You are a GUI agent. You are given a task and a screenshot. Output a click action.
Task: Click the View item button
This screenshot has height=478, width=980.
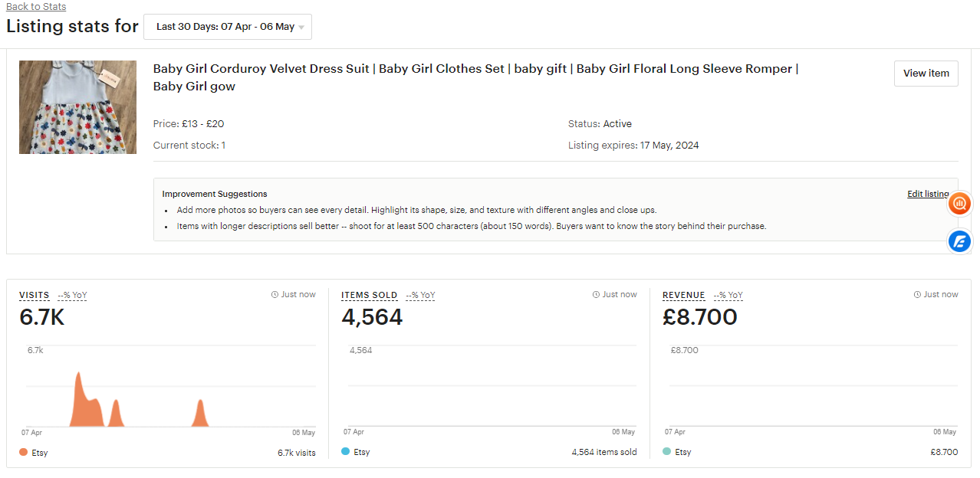coord(926,73)
